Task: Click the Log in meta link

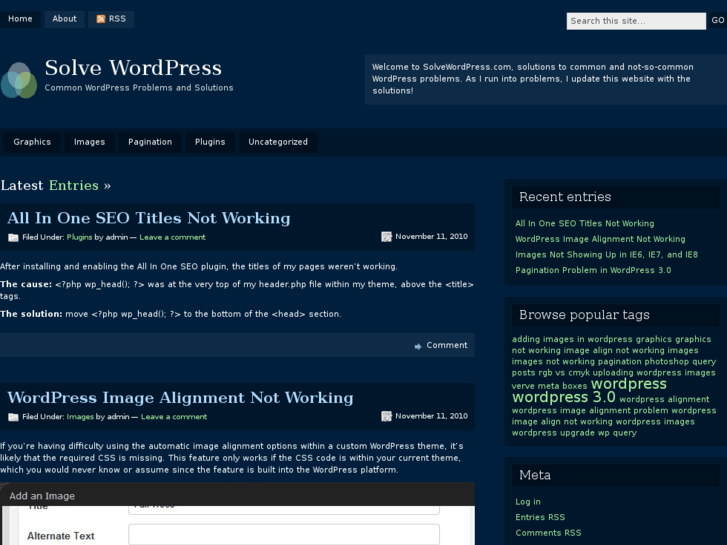Action: coord(528,502)
